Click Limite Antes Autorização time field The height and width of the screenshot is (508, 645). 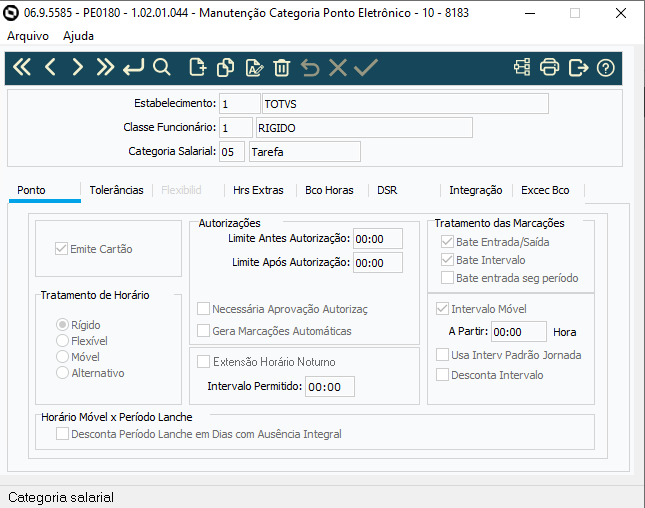378,239
